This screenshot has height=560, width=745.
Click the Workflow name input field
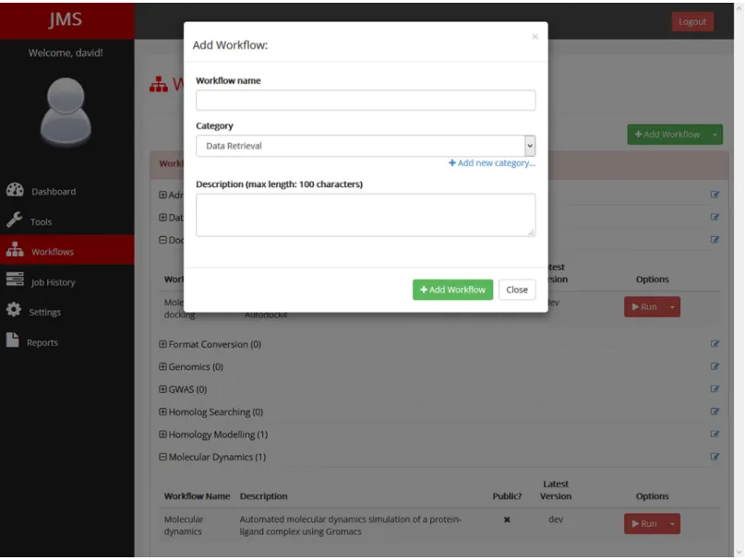366,101
